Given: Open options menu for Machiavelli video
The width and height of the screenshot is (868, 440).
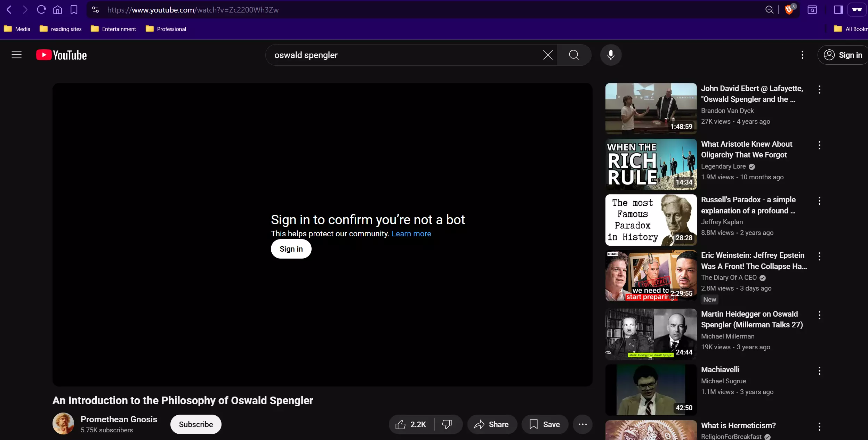Looking at the screenshot, I should pos(819,371).
